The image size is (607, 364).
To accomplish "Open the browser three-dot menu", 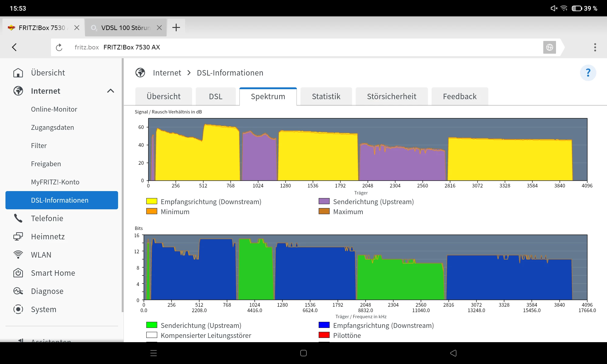I will tap(595, 47).
